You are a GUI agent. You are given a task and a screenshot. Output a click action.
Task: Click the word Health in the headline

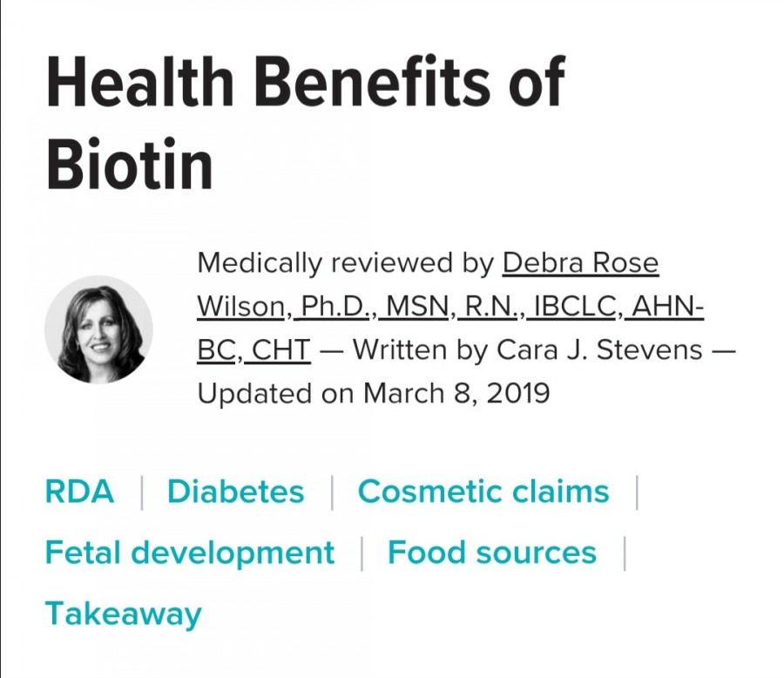(140, 82)
